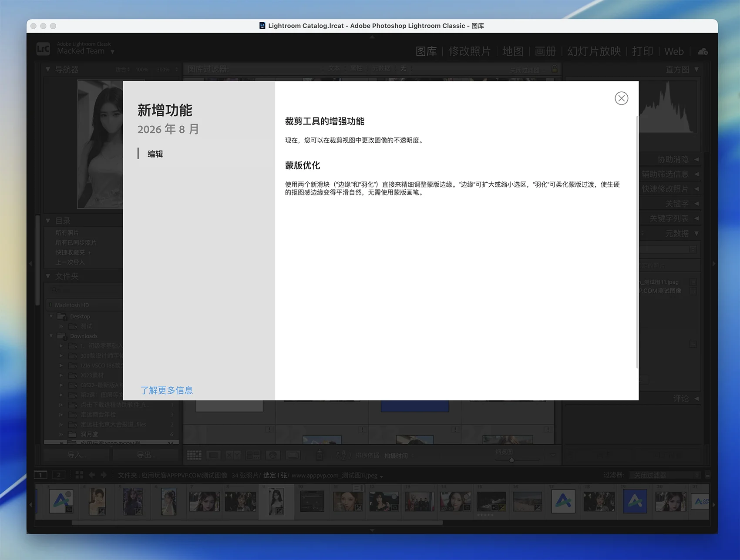Select 上一次导入 in the catalog

coord(70,262)
